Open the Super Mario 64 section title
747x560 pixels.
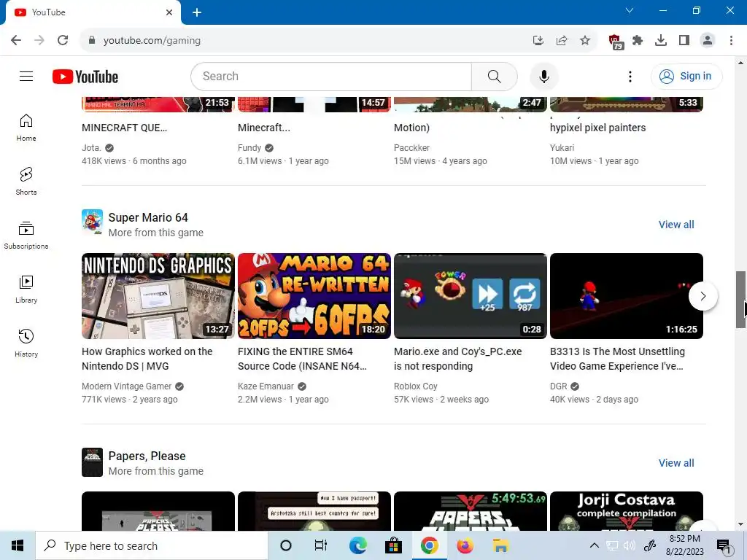(x=148, y=217)
